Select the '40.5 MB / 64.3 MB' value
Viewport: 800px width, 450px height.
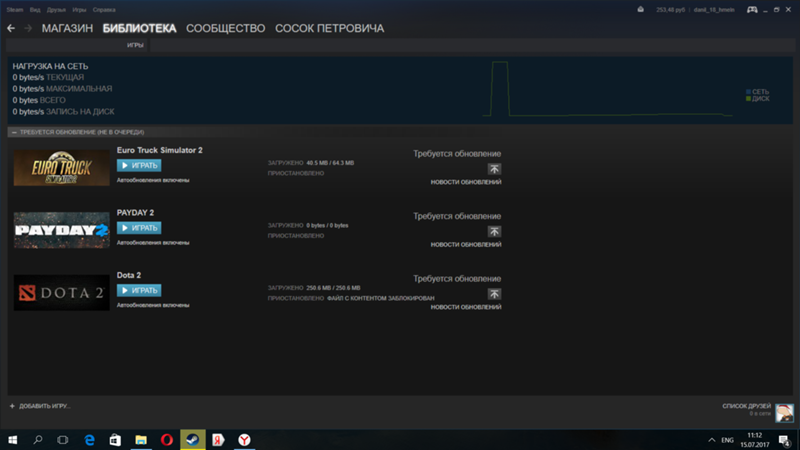point(330,163)
